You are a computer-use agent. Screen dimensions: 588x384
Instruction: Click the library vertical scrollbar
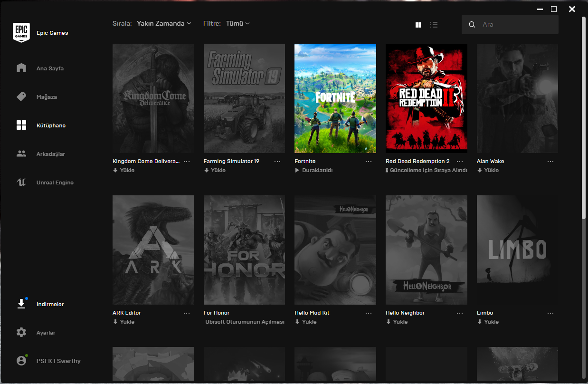point(584,118)
